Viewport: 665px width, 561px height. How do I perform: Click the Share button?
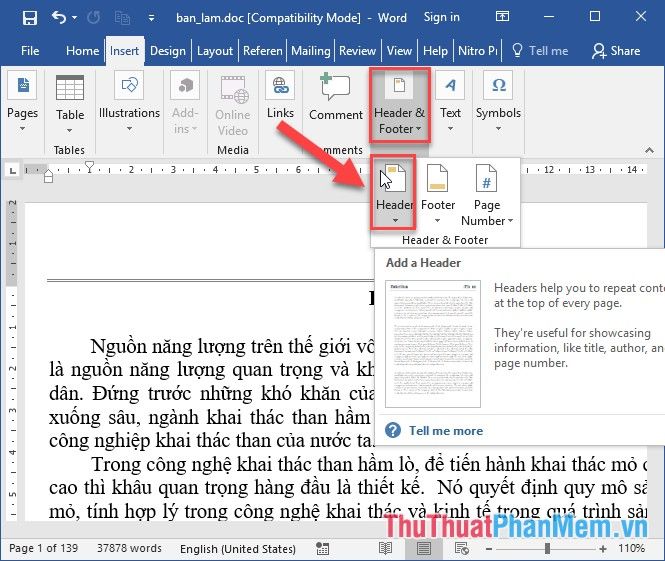click(616, 51)
